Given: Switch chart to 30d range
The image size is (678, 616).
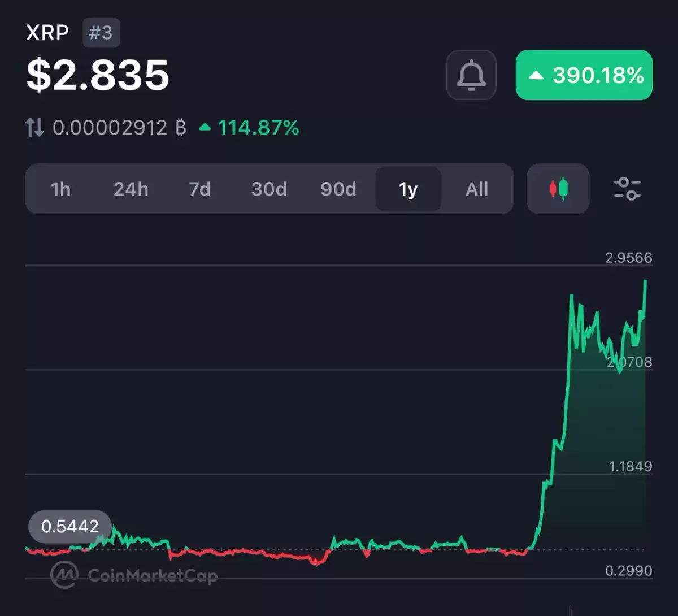Looking at the screenshot, I should [269, 189].
